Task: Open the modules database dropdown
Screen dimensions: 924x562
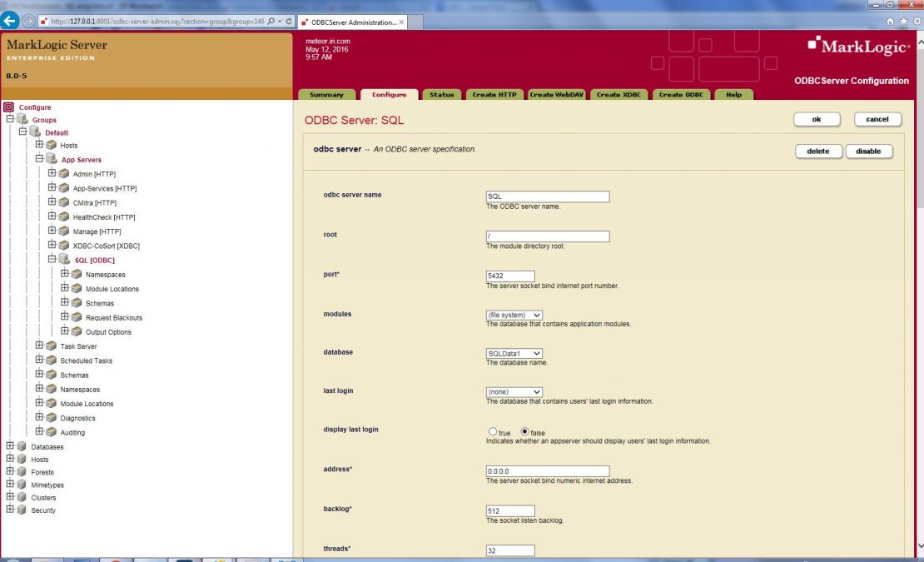Action: (514, 316)
